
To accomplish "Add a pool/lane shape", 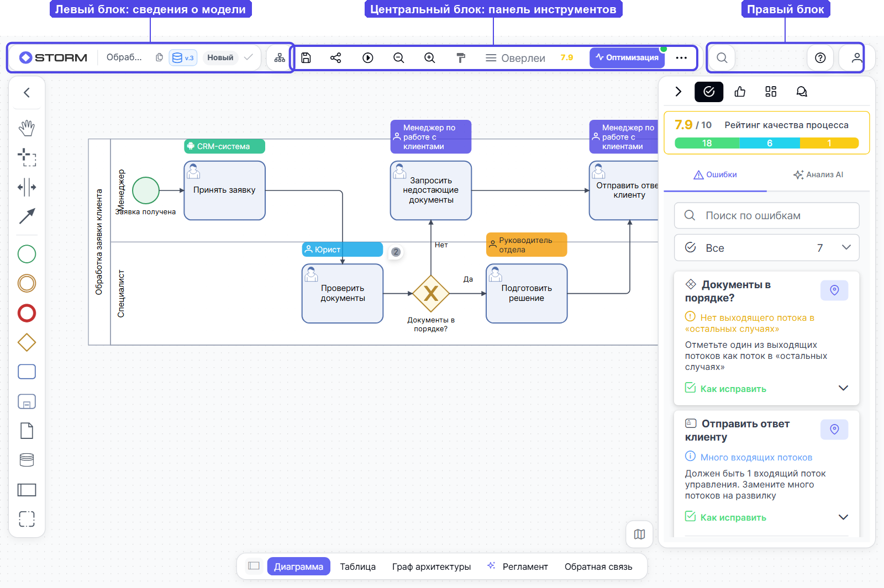I will [27, 490].
